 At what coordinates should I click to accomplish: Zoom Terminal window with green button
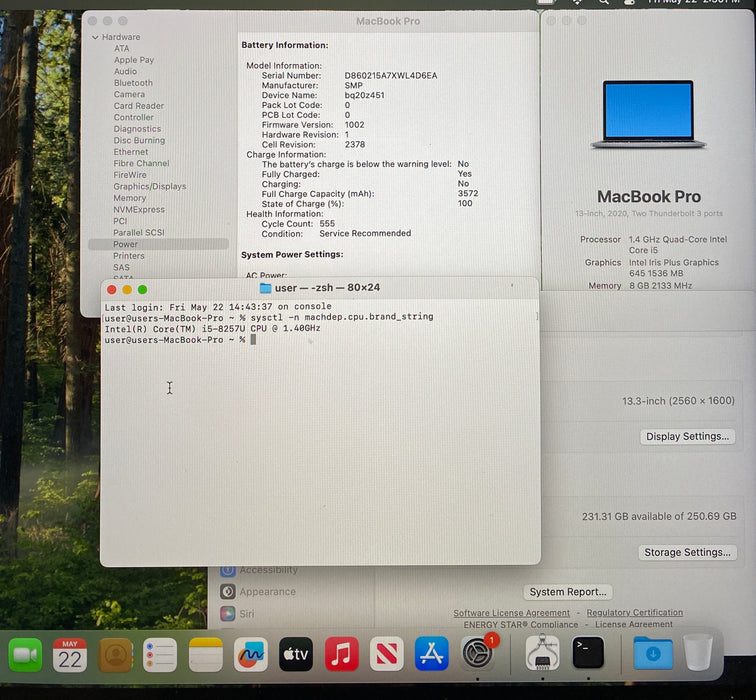(142, 290)
